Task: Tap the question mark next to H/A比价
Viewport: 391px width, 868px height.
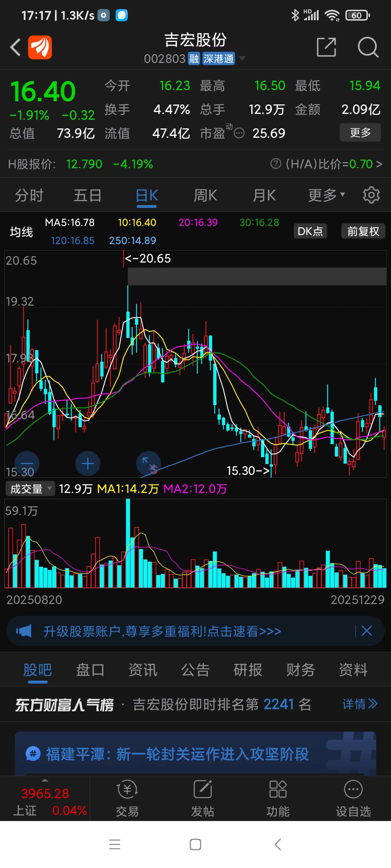Action: (276, 164)
